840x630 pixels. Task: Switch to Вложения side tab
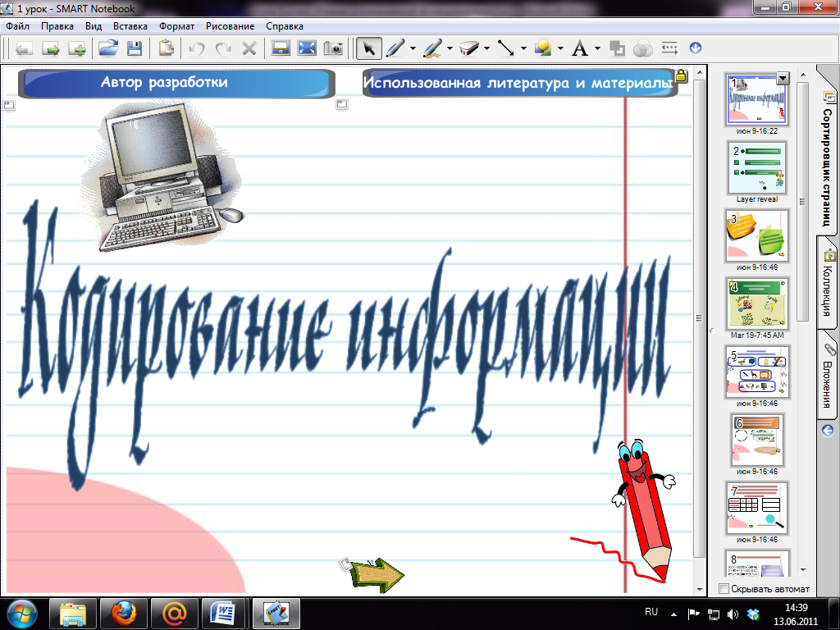829,375
